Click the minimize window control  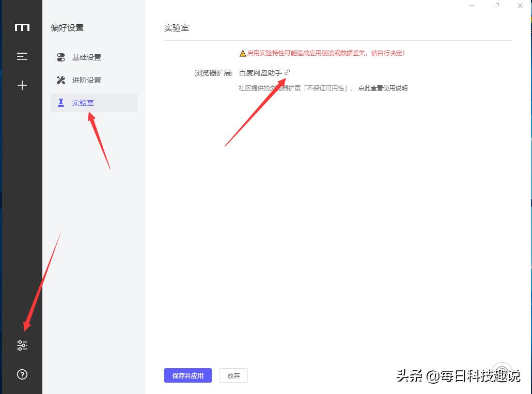click(472, 6)
